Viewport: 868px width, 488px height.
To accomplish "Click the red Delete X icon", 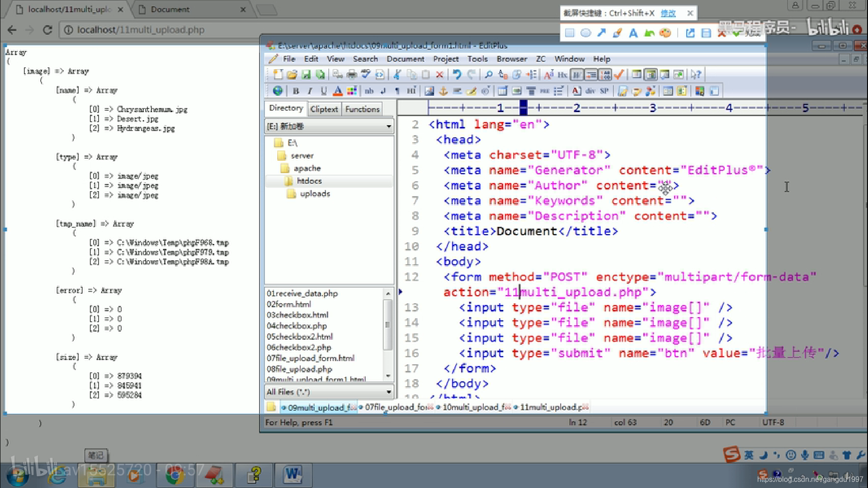I will tap(439, 75).
